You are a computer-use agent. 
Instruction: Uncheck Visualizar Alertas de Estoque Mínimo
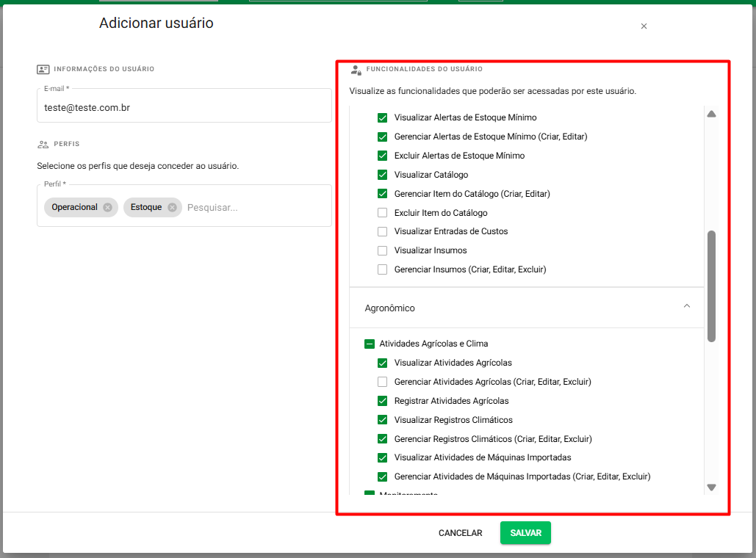pyautogui.click(x=382, y=117)
